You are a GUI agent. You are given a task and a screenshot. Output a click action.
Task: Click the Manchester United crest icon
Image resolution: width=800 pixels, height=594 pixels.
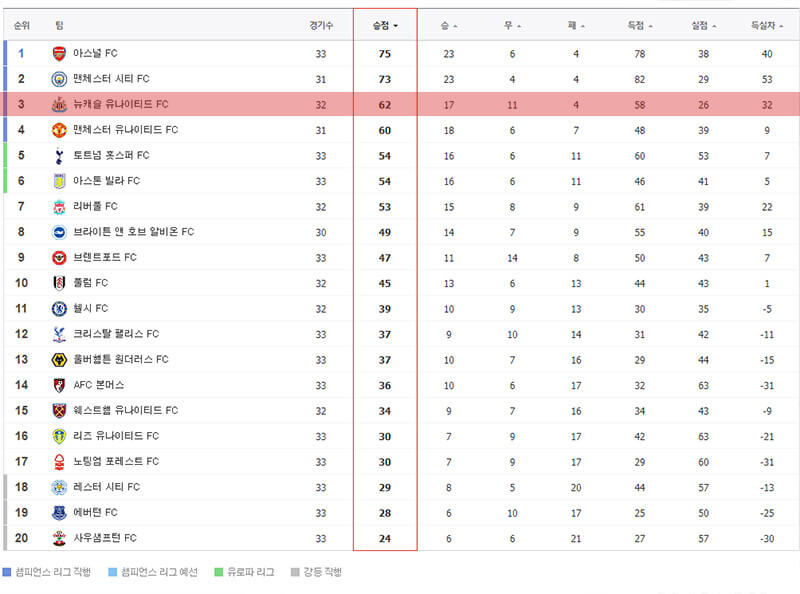point(59,130)
